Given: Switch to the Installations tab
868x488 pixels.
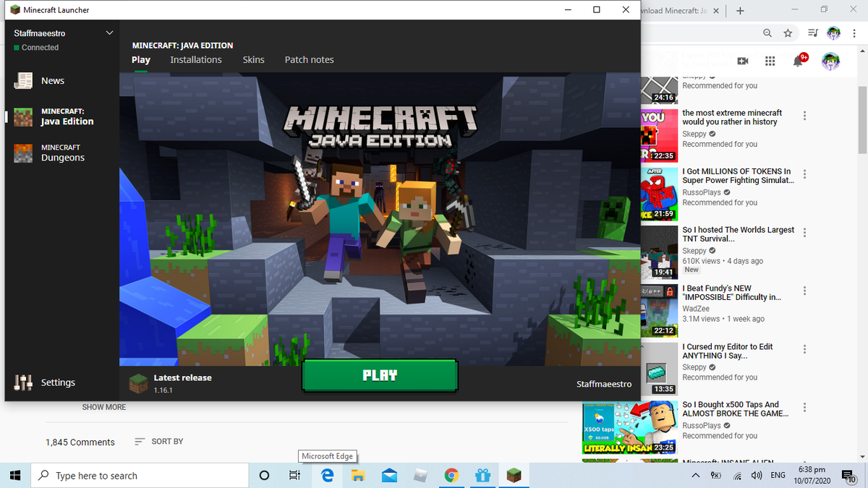Looking at the screenshot, I should tap(196, 60).
